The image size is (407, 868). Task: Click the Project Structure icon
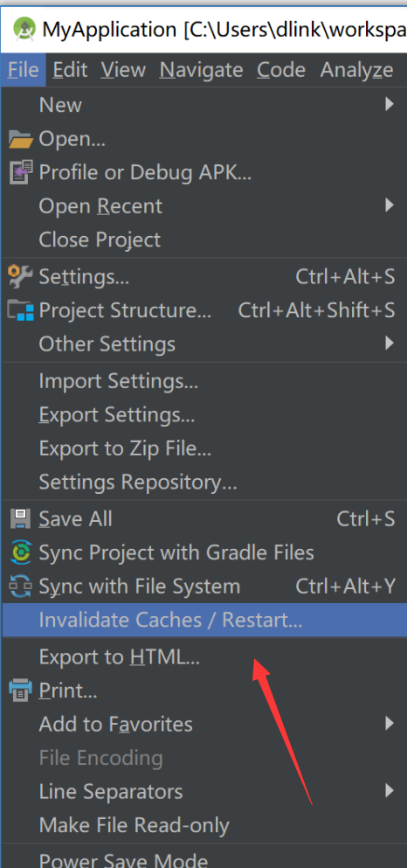(x=21, y=310)
